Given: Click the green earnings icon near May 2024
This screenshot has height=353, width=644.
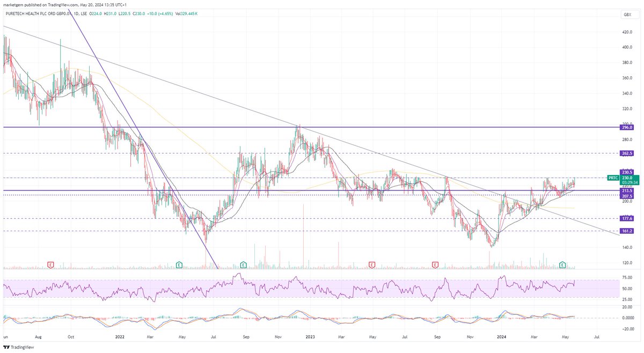Looking at the screenshot, I should 561,264.
